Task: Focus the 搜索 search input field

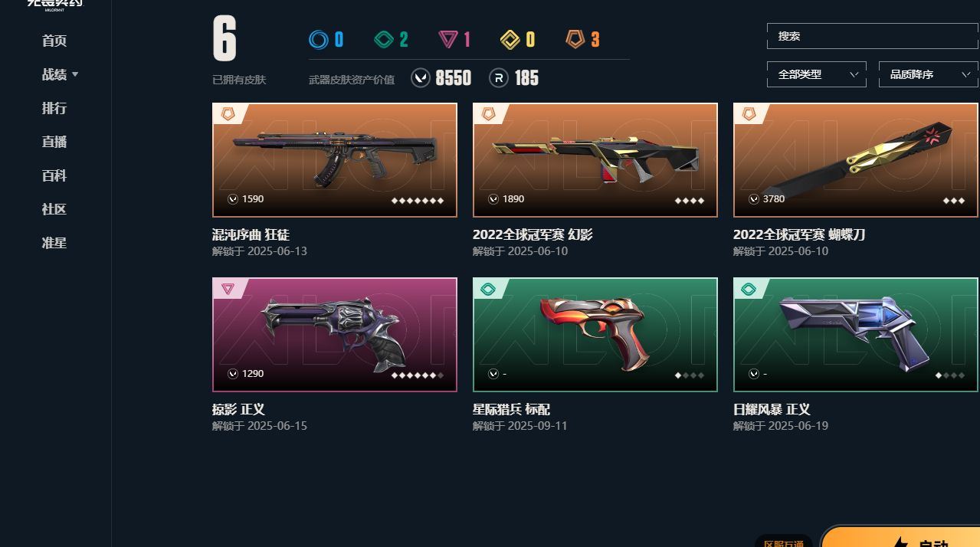Action: [x=873, y=36]
